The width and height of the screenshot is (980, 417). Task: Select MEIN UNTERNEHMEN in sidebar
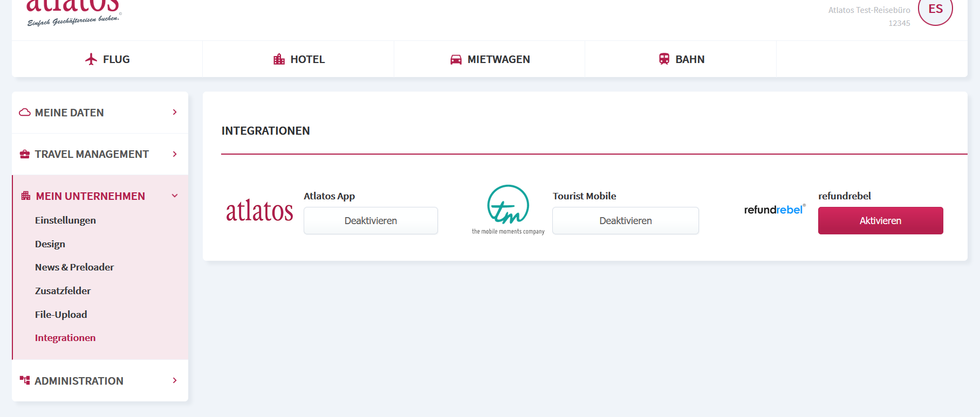coord(100,196)
